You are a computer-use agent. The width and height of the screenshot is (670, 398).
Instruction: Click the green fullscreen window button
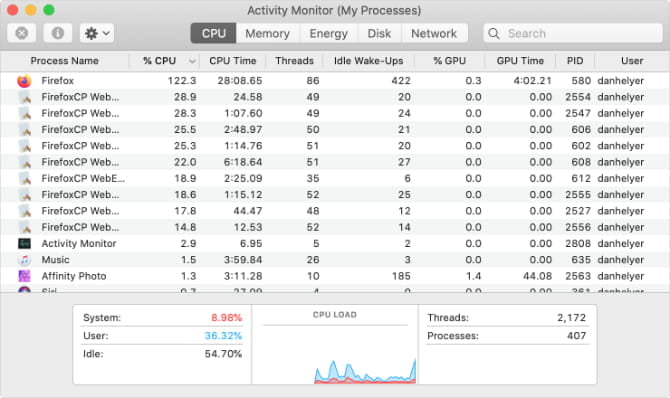pos(49,10)
